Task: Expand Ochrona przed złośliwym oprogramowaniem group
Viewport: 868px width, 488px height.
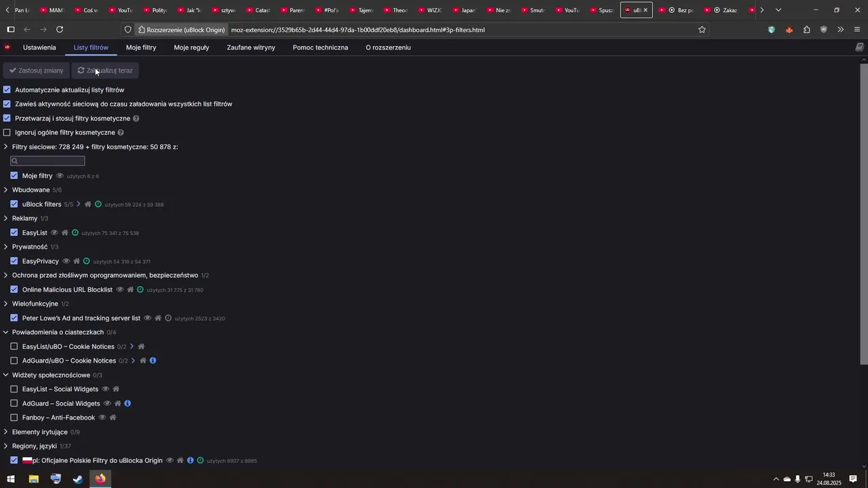Action: tap(6, 275)
